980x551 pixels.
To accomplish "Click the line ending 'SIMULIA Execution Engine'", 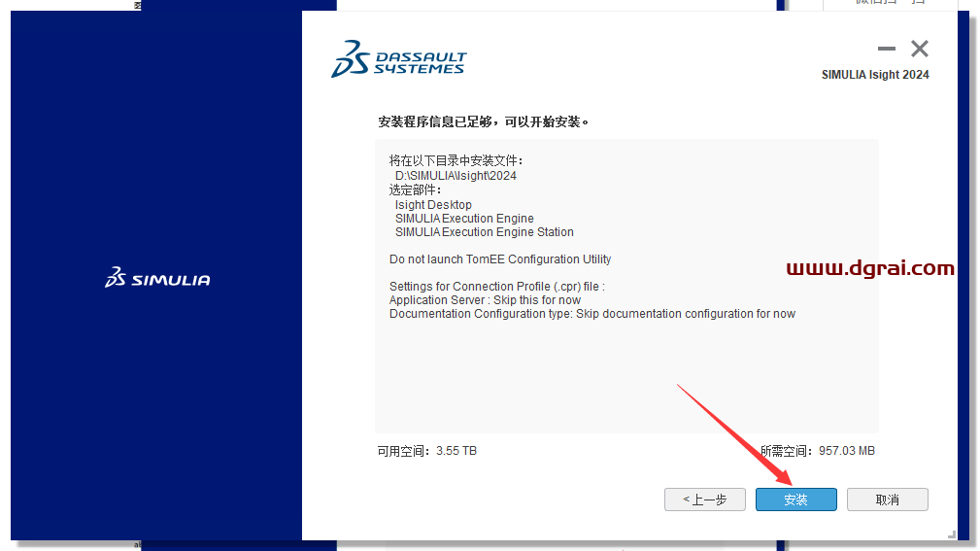I will [464, 219].
